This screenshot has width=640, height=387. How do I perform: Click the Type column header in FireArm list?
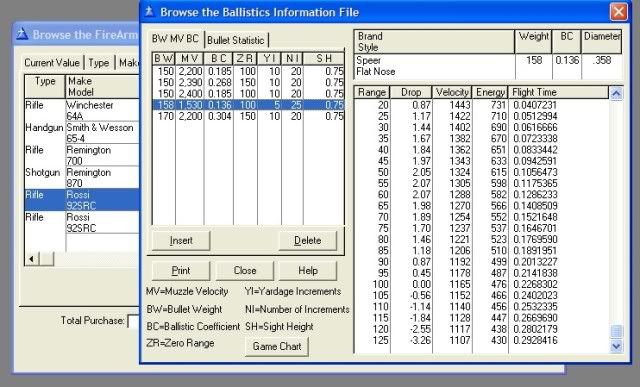(45, 86)
